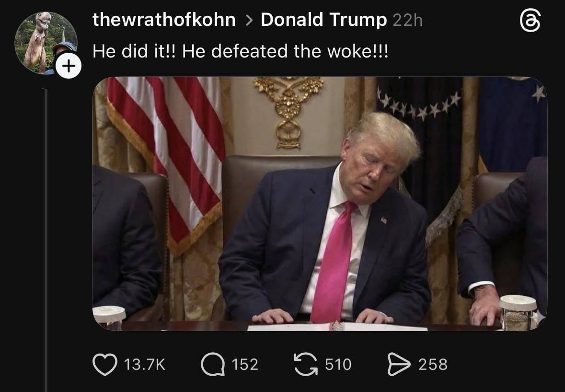
Task: Click the lidded glass at the photo's right edge
Action: 518,312
